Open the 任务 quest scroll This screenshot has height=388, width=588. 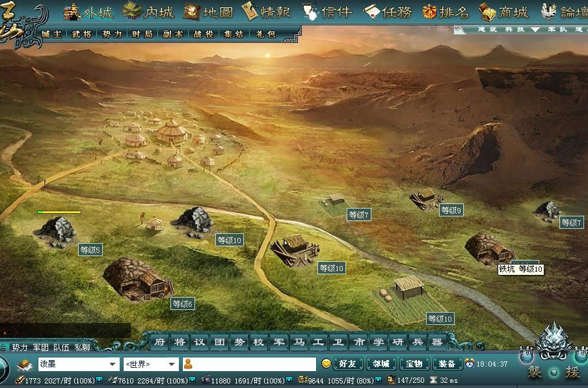tap(388, 12)
